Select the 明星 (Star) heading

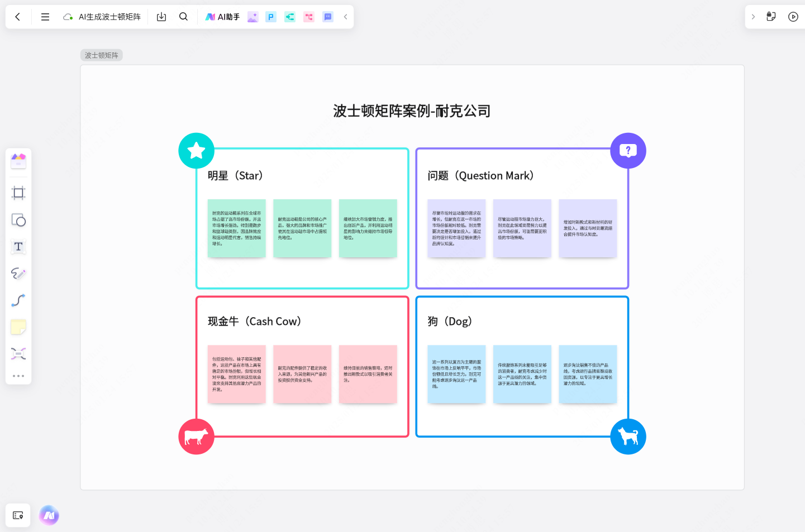click(x=235, y=176)
